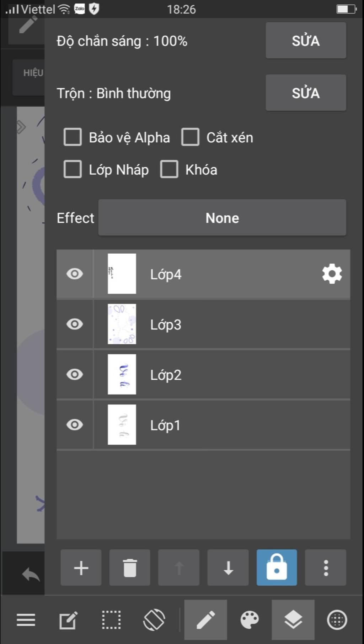Open the color palette icon
Viewport: 364px width, 644px height.
click(x=250, y=620)
